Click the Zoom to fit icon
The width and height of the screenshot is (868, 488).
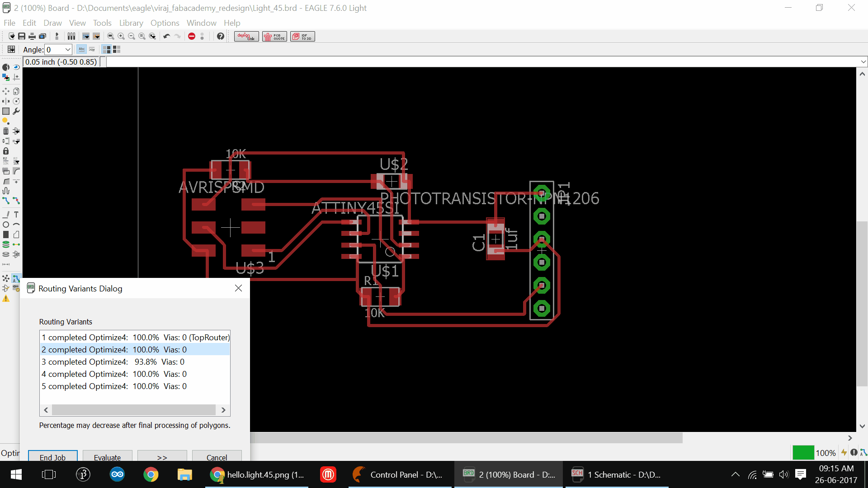111,36
